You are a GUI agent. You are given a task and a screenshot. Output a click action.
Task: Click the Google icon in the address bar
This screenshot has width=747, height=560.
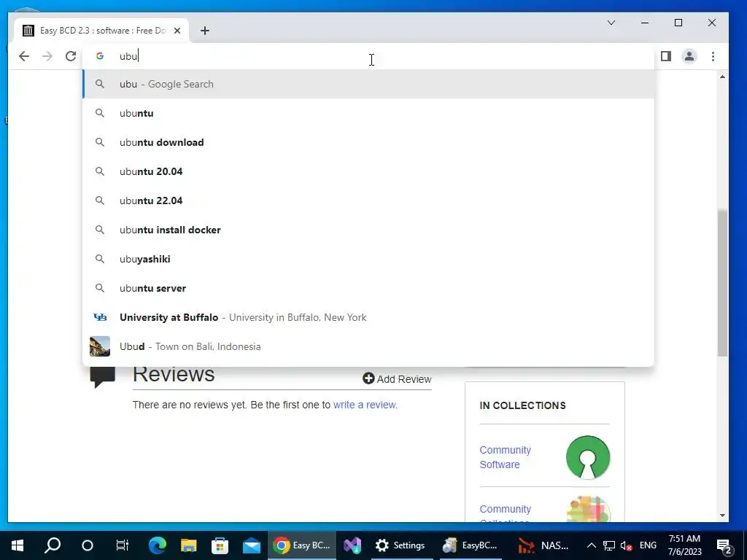pos(99,56)
